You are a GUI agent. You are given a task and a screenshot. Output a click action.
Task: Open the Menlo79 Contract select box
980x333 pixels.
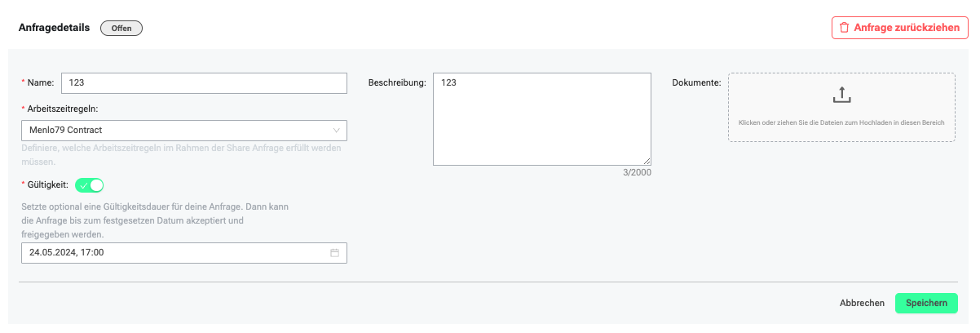(184, 131)
